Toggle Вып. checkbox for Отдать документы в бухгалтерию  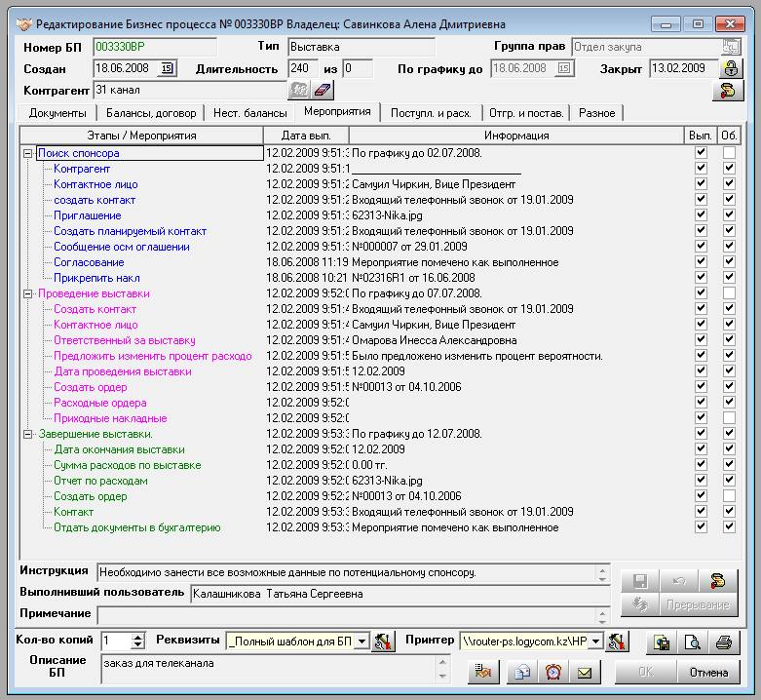coord(701,526)
